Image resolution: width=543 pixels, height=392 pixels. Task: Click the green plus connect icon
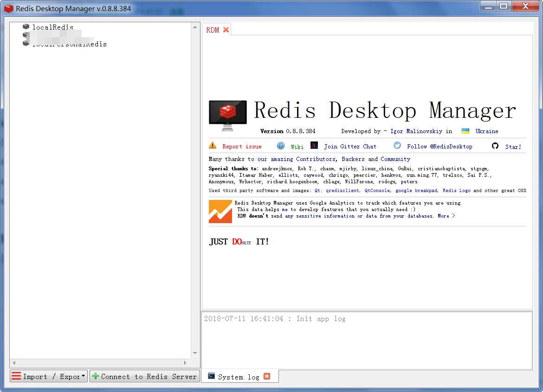point(96,376)
